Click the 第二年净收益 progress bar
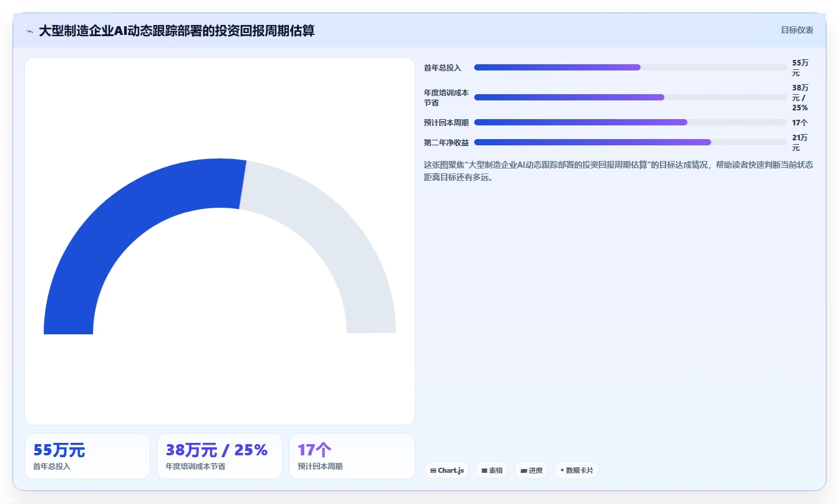The width and height of the screenshot is (839, 504). [631, 142]
